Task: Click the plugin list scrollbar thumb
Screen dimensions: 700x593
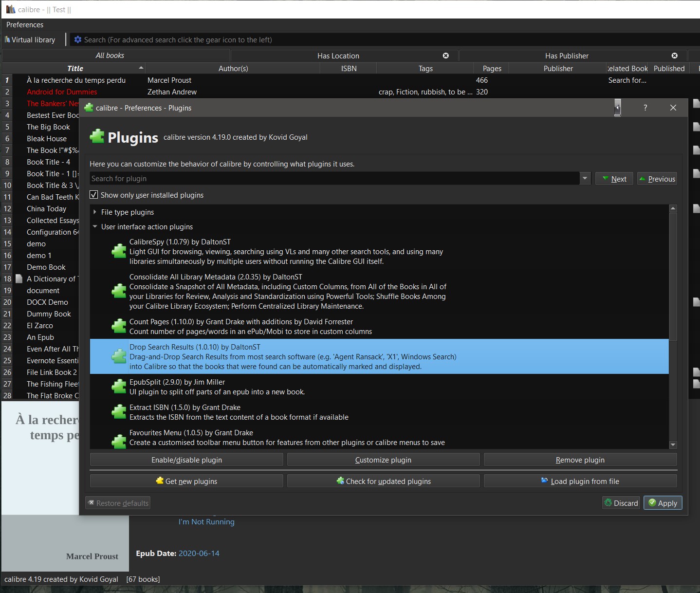Action: [x=673, y=276]
